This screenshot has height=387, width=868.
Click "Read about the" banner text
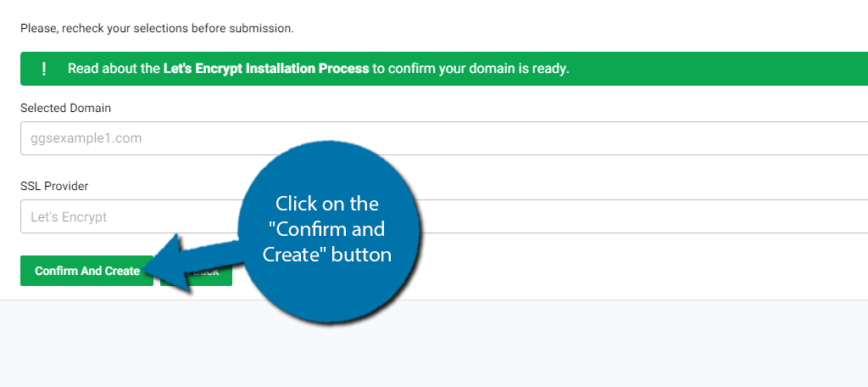(114, 69)
